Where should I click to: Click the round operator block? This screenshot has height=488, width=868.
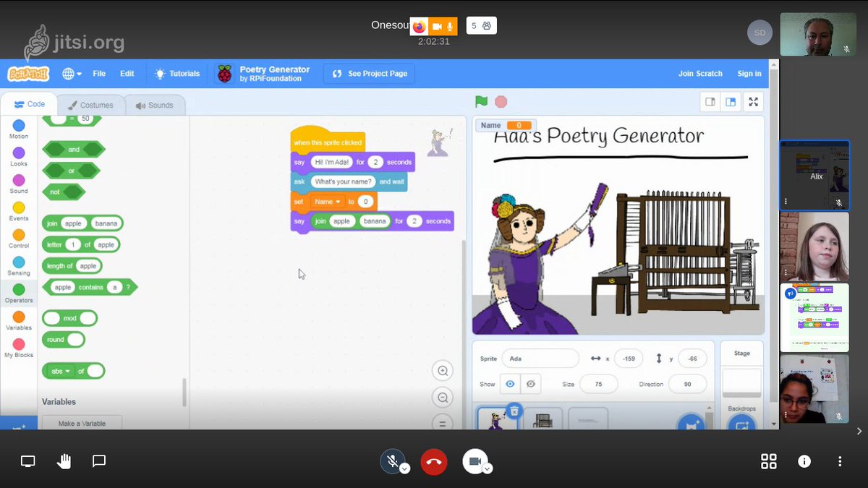point(63,340)
